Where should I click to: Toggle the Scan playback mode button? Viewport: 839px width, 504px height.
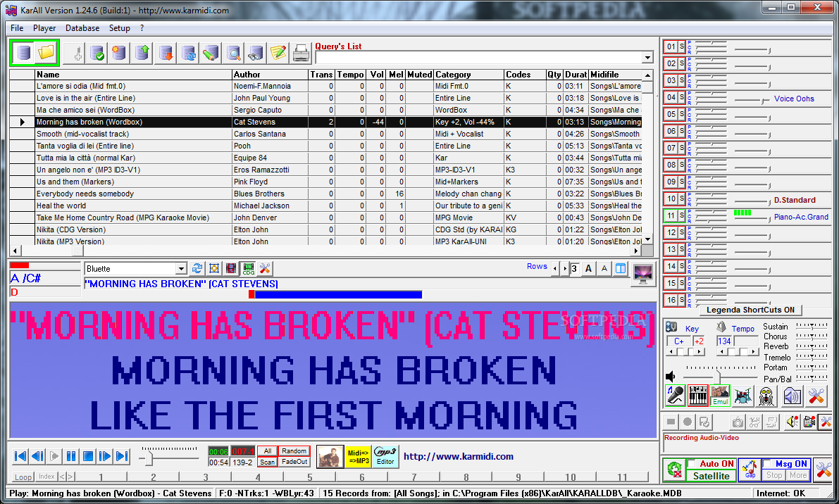268,462
